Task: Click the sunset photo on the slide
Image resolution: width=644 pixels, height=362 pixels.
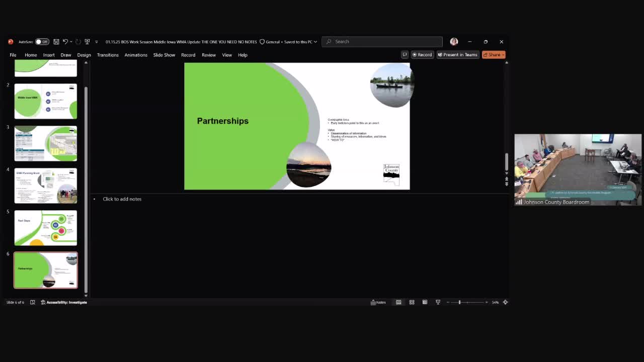Action: click(x=308, y=165)
